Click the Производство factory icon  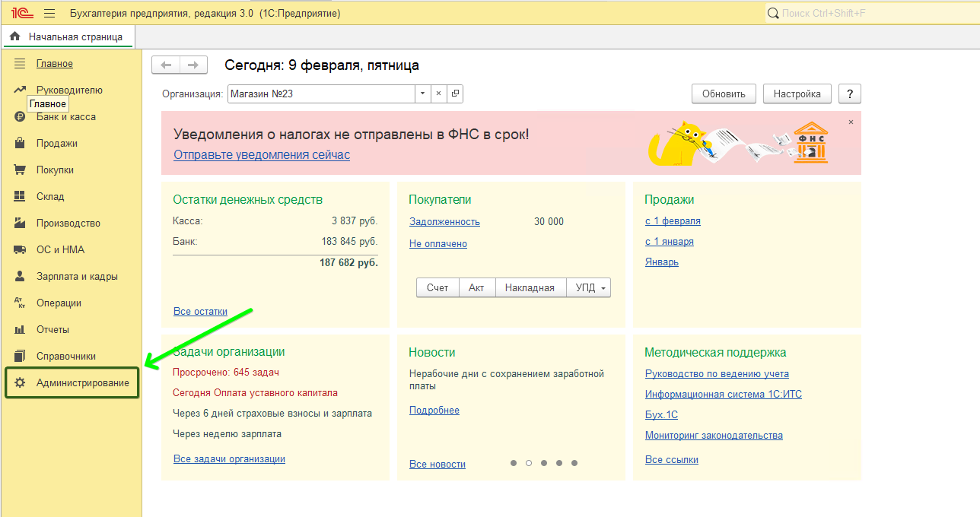(x=21, y=223)
